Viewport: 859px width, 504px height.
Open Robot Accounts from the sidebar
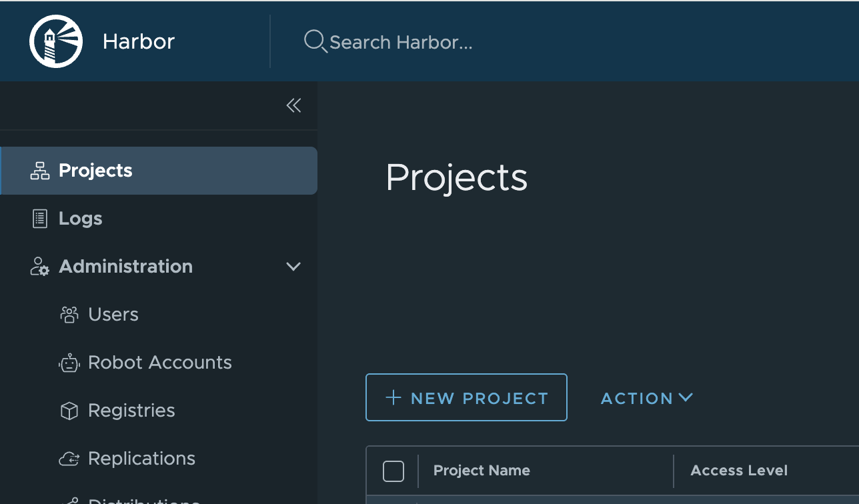click(x=159, y=363)
